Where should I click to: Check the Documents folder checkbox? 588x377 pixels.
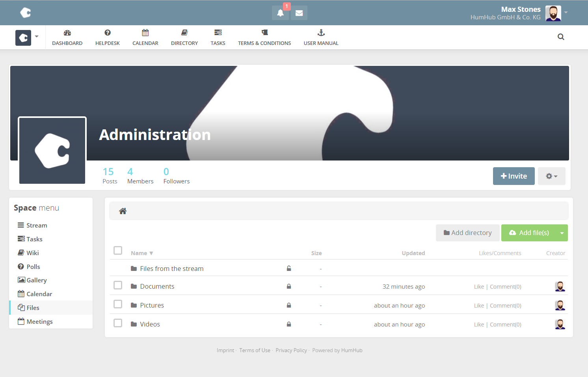(x=118, y=285)
